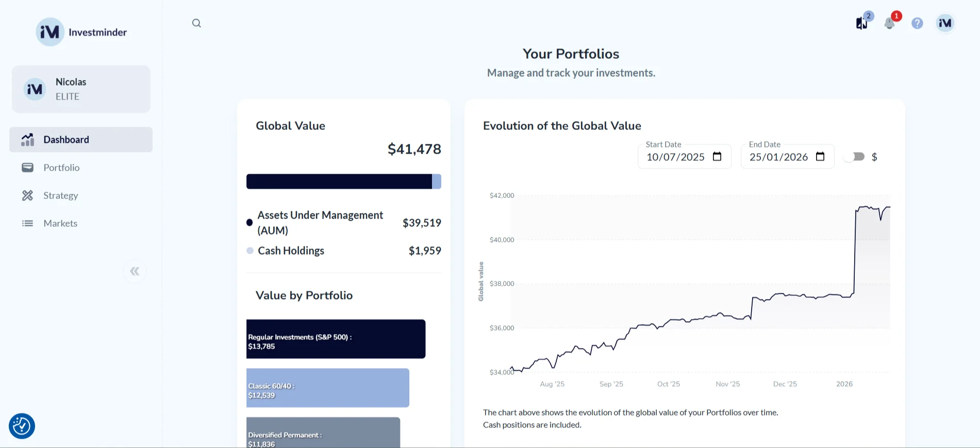Screen dimensions: 980x448
Task: Click the Investminder logo at the top left
Action: (81, 31)
